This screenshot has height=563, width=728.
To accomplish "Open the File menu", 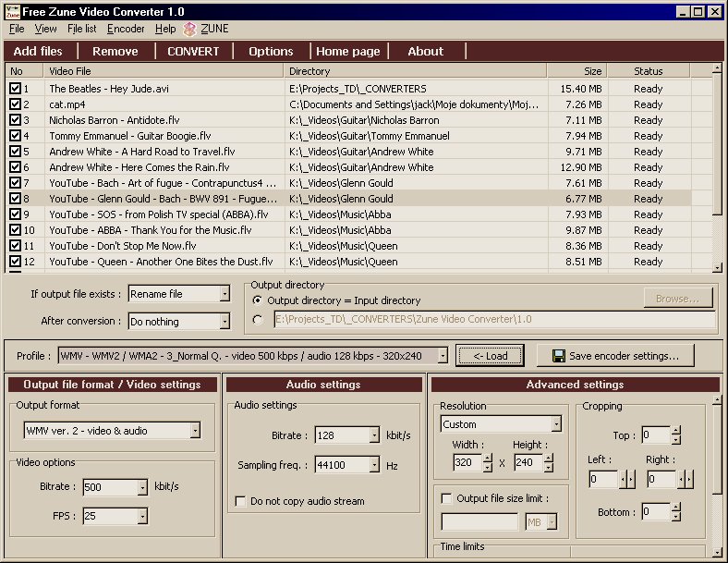I will point(17,29).
